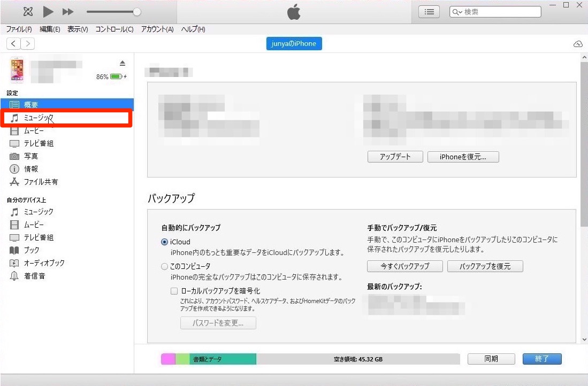Click 同期 to sync the iPhone
The width and height of the screenshot is (588, 386).
491,359
